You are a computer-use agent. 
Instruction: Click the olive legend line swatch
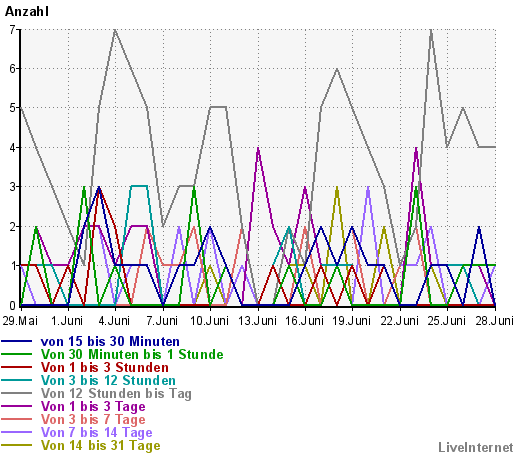coord(17,445)
